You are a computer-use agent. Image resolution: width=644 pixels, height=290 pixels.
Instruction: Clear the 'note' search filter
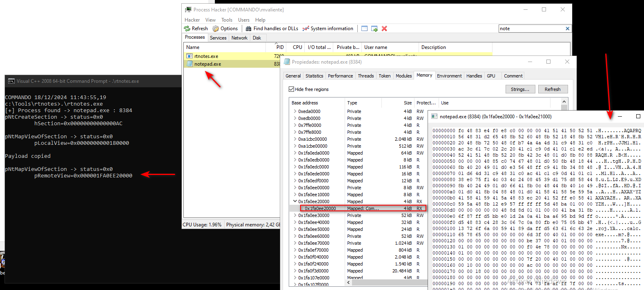(x=567, y=29)
